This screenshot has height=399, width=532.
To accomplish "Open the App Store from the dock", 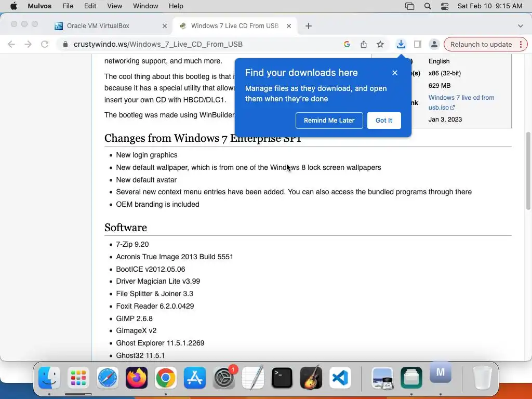I will [195, 378].
